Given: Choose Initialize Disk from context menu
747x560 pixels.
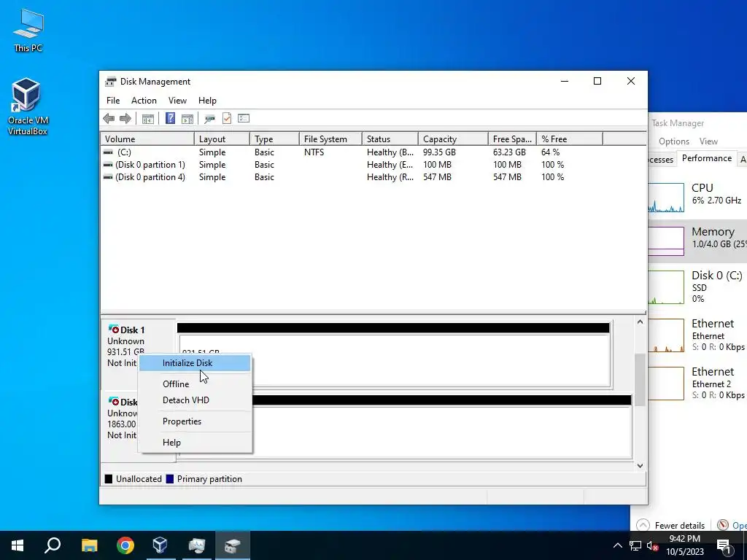Looking at the screenshot, I should [x=195, y=363].
